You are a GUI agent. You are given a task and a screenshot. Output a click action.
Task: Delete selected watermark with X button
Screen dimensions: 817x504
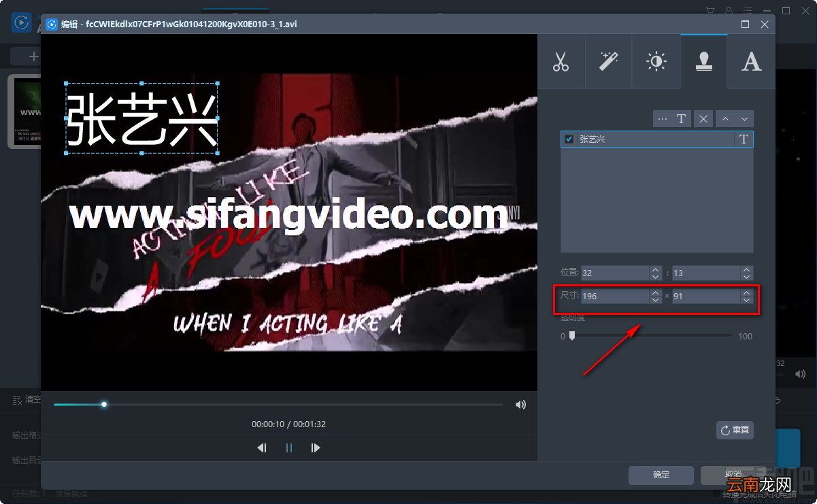(x=703, y=119)
